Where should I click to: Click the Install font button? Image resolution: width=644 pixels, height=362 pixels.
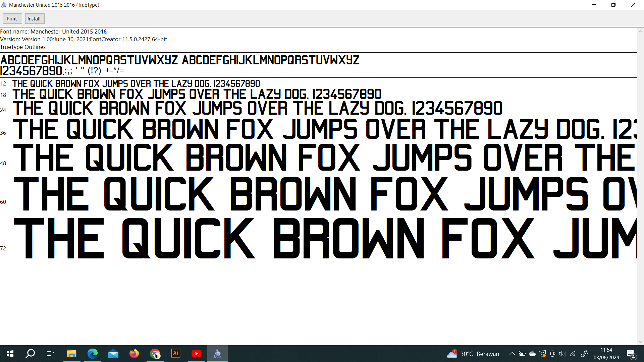tap(34, 19)
